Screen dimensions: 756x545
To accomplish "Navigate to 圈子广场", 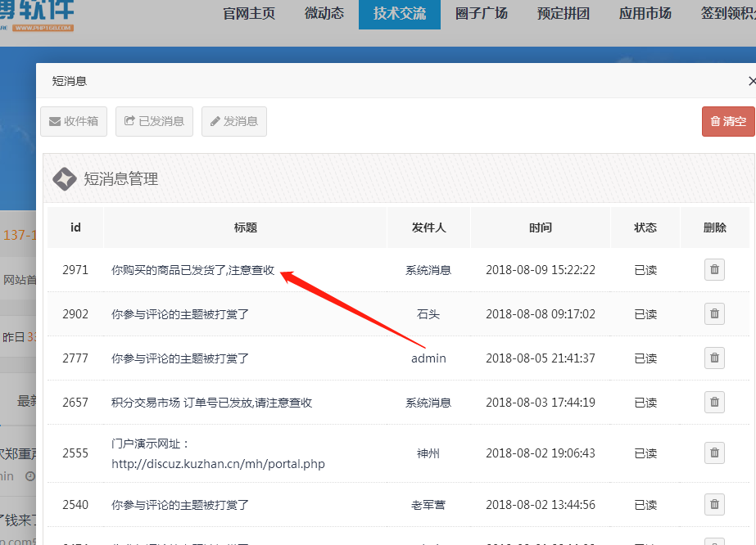I will click(481, 13).
